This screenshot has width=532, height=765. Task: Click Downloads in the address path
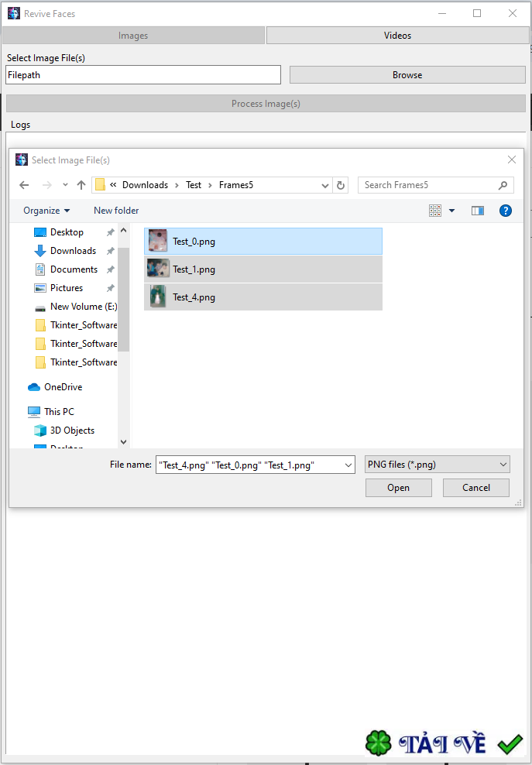pos(145,185)
